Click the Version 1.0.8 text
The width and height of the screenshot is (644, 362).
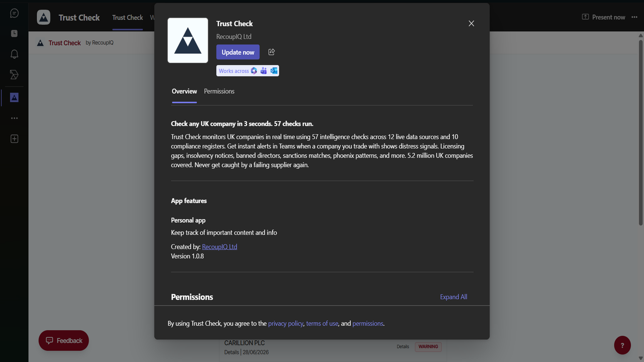pyautogui.click(x=187, y=256)
